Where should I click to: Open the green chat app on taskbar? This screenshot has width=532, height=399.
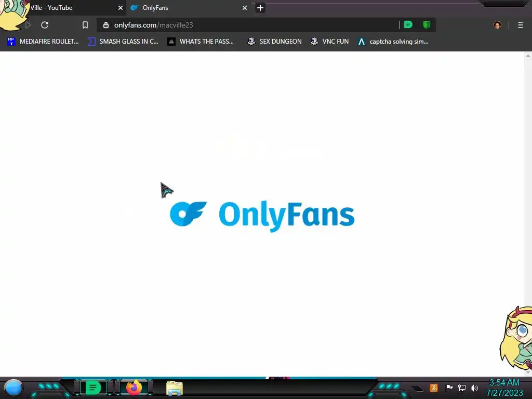pyautogui.click(x=93, y=388)
